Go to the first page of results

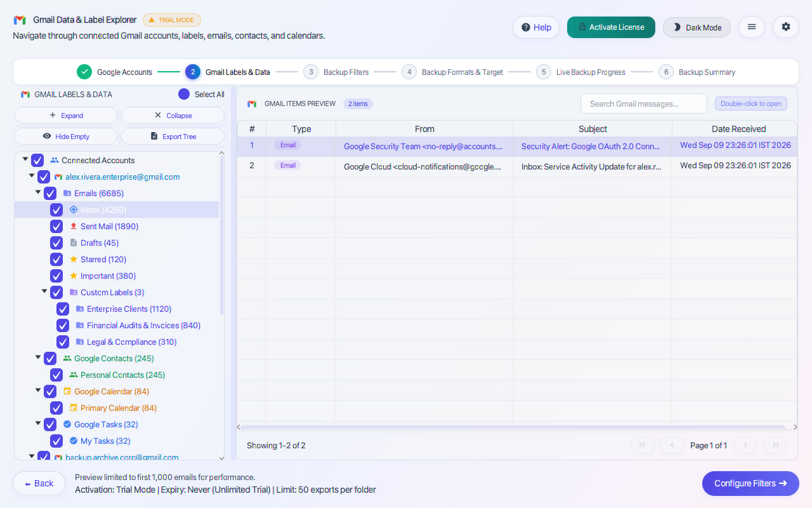click(642, 445)
